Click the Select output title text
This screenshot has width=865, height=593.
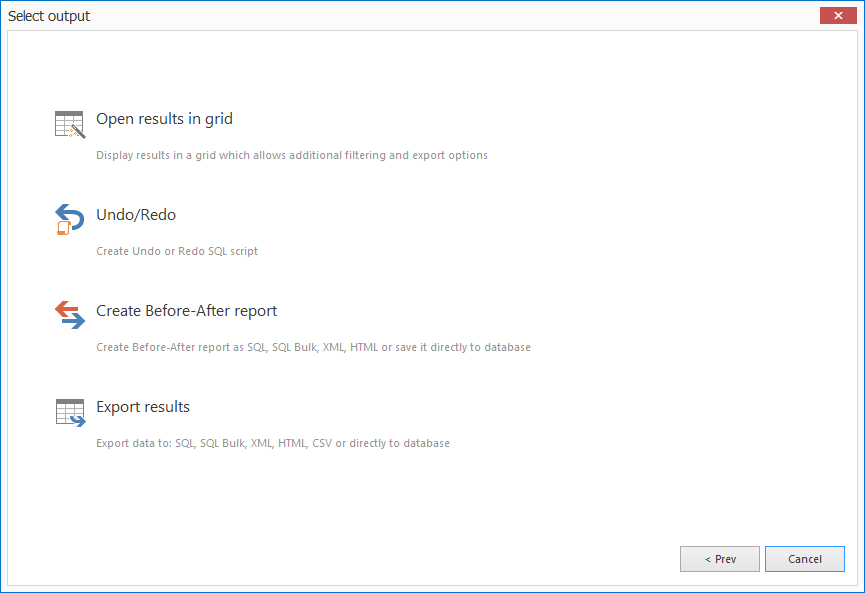pos(48,15)
